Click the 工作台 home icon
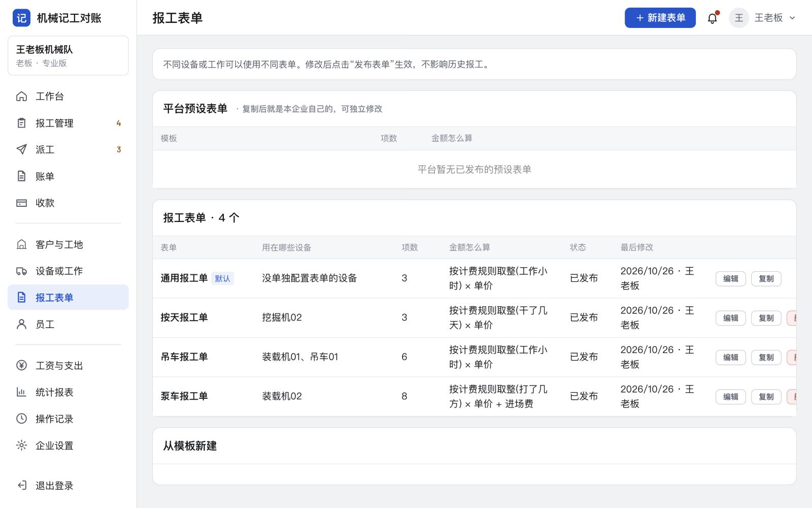812x508 pixels. coord(21,96)
